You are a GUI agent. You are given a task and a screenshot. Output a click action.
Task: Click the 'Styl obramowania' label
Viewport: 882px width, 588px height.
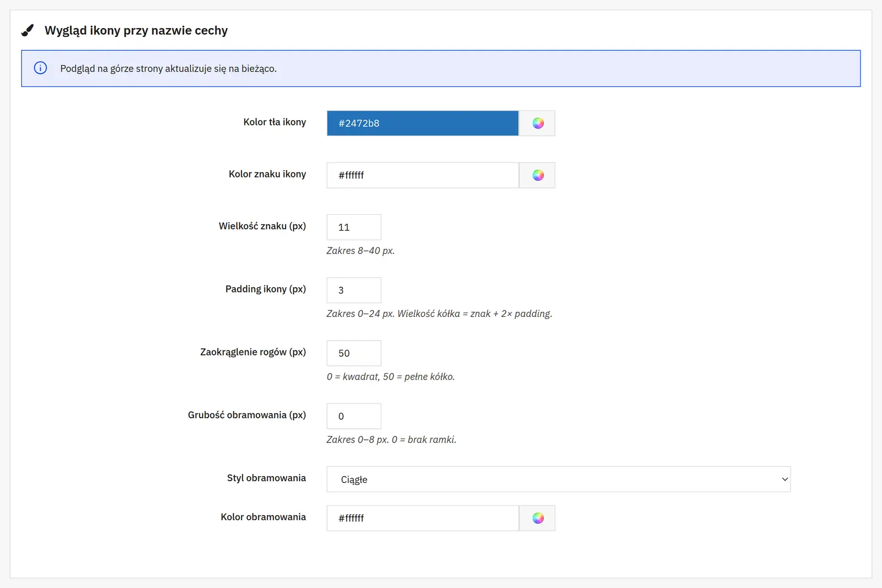tap(266, 478)
